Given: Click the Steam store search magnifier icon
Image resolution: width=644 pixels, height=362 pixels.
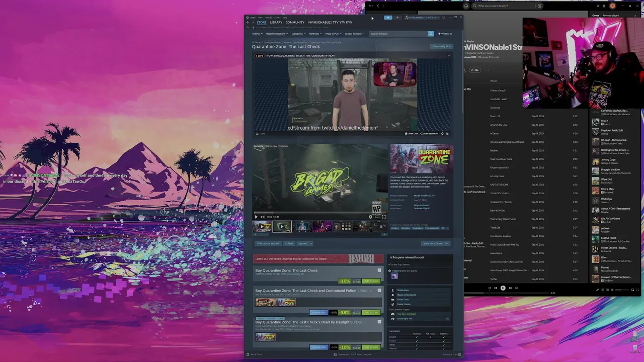Looking at the screenshot, I should click(x=431, y=34).
